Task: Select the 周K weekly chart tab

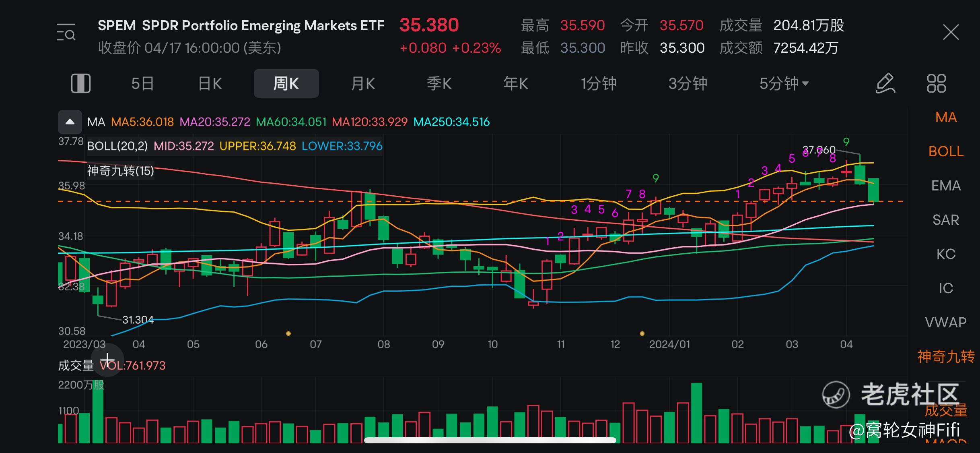Action: [286, 83]
